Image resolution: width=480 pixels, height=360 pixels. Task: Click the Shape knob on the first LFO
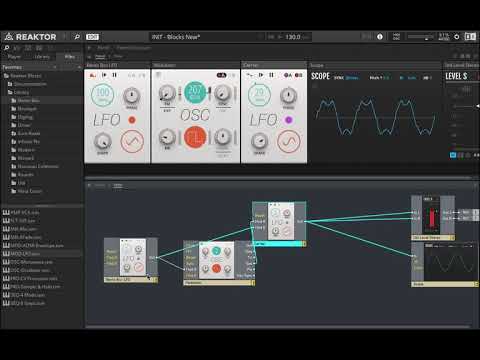[x=103, y=141]
